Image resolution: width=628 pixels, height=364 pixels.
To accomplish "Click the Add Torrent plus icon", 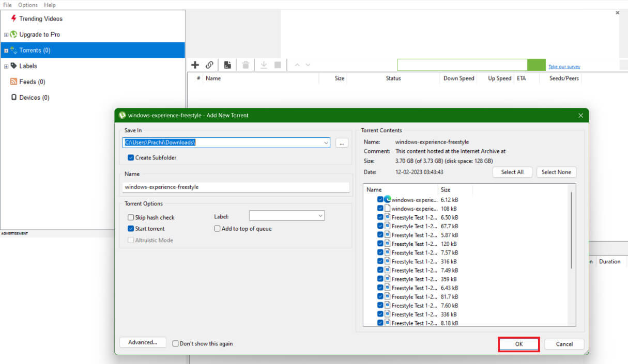I will click(195, 65).
